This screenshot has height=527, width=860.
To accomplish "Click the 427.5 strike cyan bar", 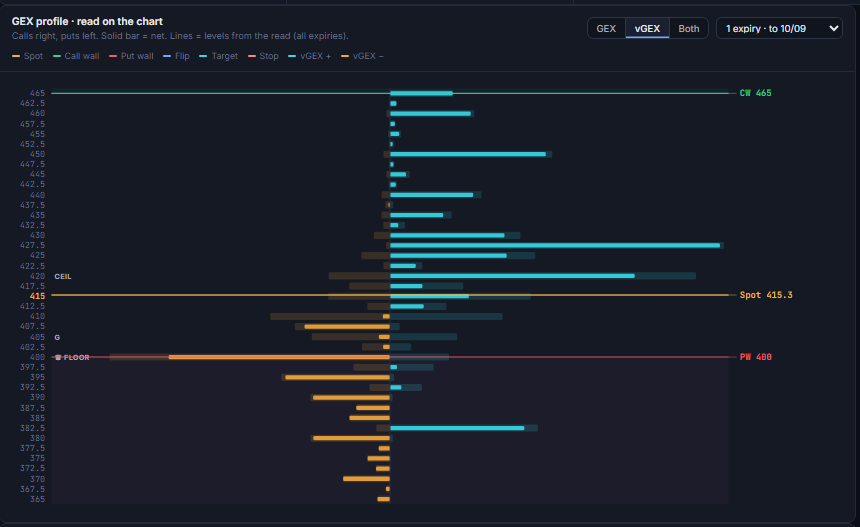I will 555,245.
